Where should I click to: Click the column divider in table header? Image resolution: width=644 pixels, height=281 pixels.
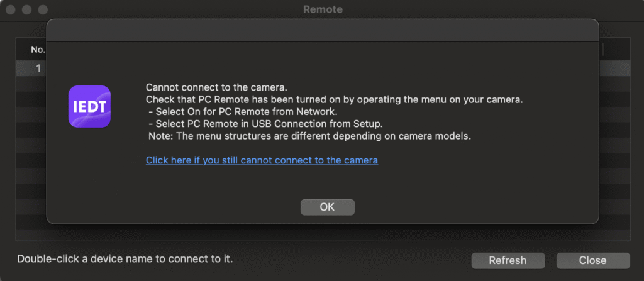(x=603, y=50)
